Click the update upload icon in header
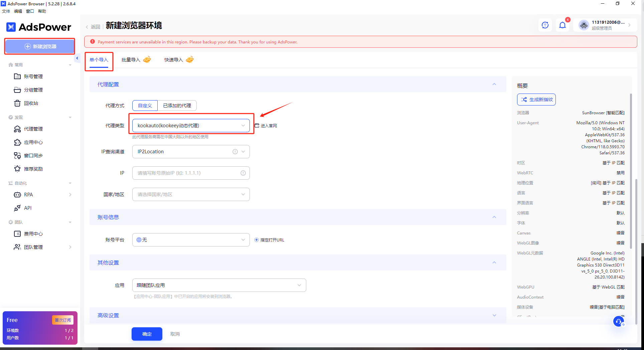This screenshot has width=644, height=350. [545, 25]
